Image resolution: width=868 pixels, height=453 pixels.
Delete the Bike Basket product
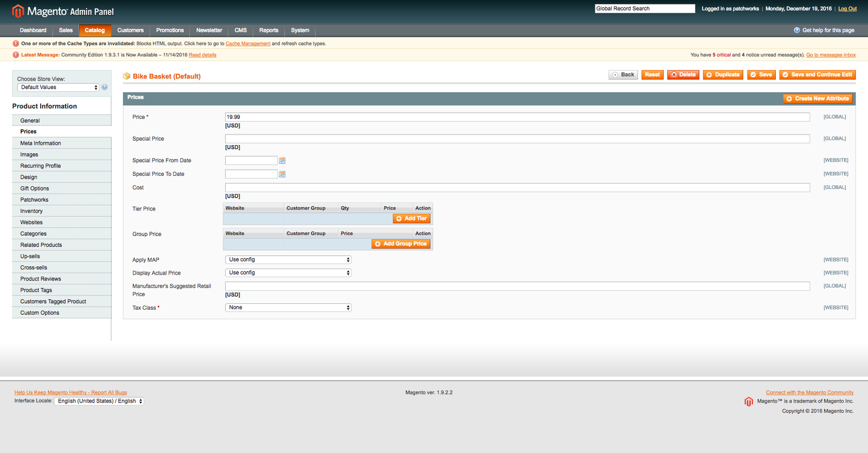tap(683, 75)
